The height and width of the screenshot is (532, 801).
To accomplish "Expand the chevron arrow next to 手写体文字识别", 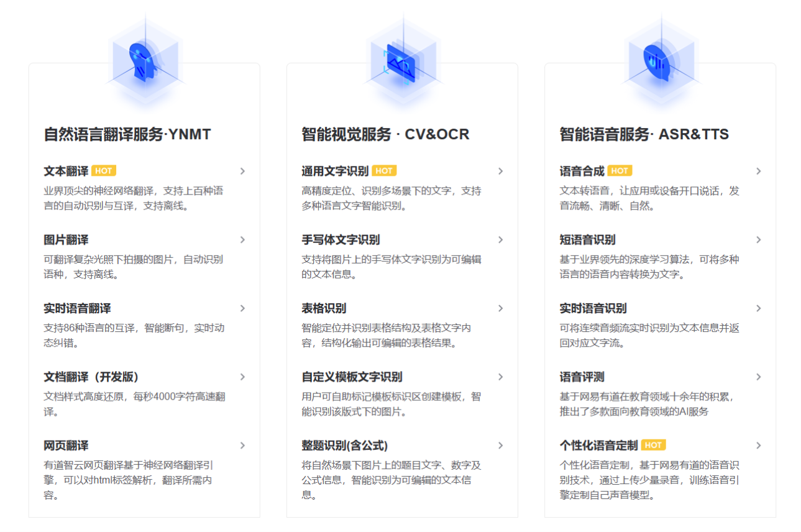I will click(x=500, y=240).
